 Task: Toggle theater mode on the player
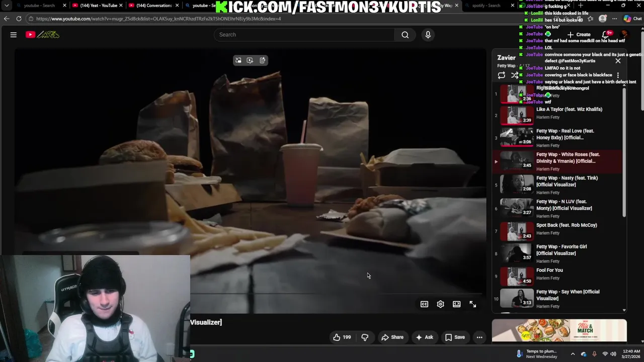[x=456, y=304]
